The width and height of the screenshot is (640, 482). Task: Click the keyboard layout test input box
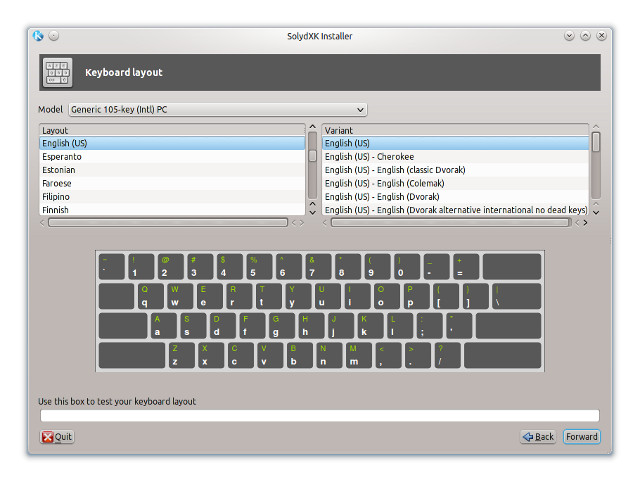[319, 416]
